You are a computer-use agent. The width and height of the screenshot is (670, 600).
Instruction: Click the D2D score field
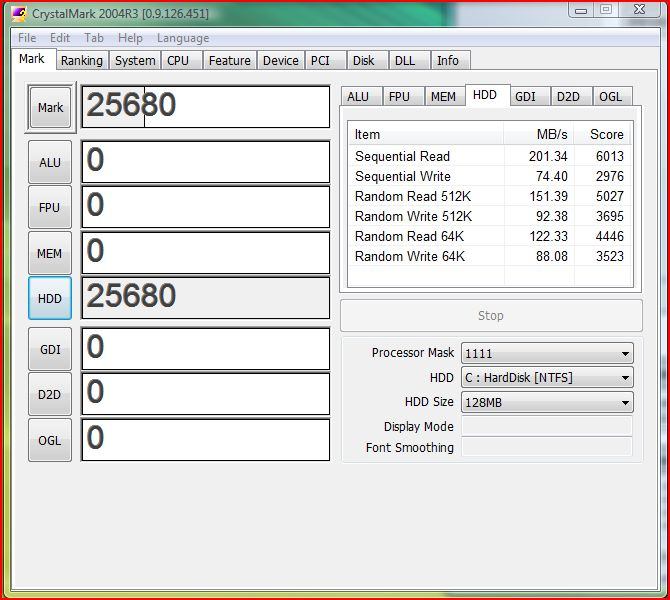coord(206,394)
